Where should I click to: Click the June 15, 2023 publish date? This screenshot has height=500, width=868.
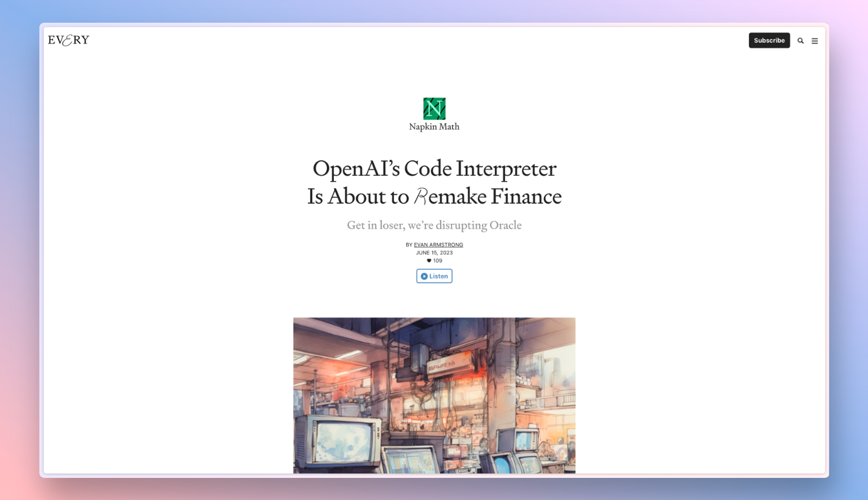click(x=434, y=253)
